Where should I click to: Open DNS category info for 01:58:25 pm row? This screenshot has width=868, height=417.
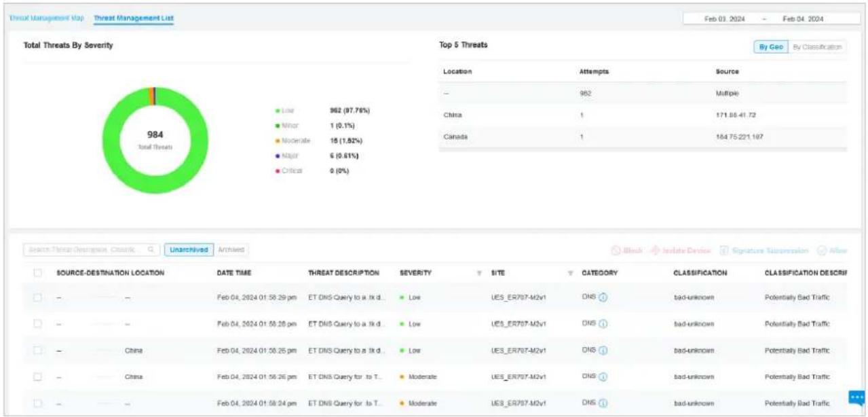coord(602,350)
